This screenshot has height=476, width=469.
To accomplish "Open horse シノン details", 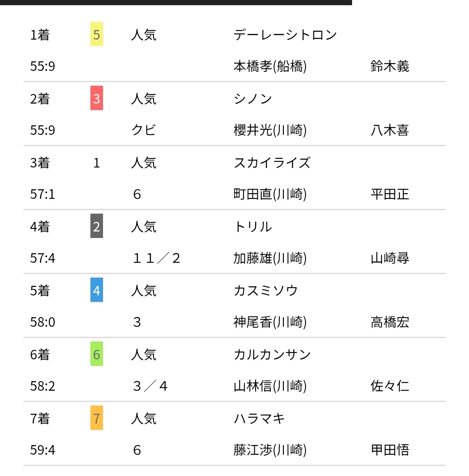I will [253, 99].
